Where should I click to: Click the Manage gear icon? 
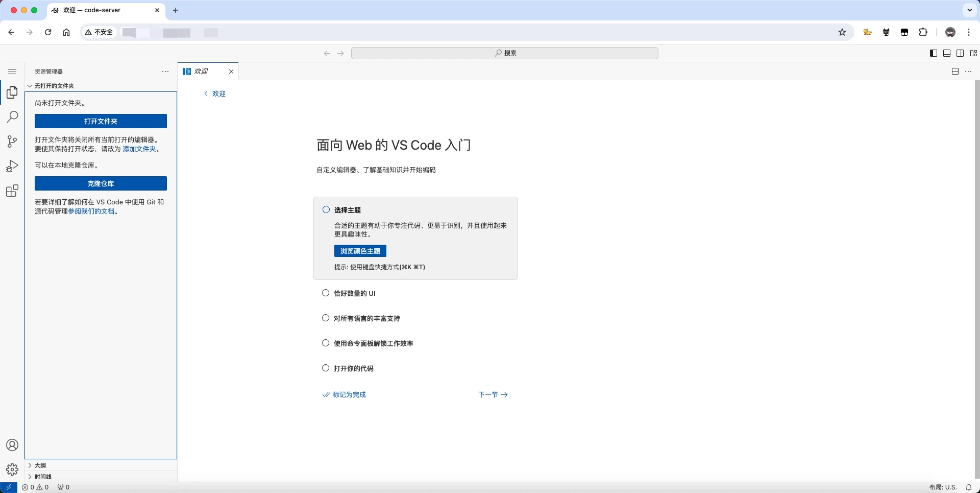[x=12, y=469]
